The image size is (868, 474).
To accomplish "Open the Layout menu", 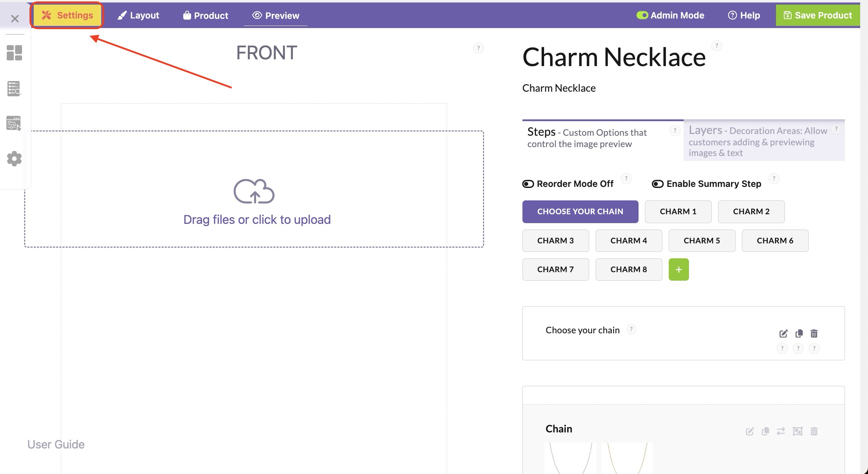I will pyautogui.click(x=138, y=15).
